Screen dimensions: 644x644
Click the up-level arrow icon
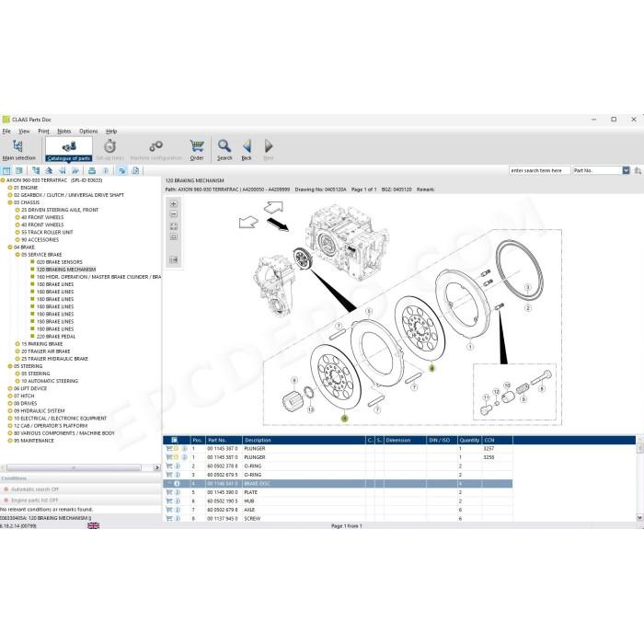pyautogui.click(x=49, y=170)
